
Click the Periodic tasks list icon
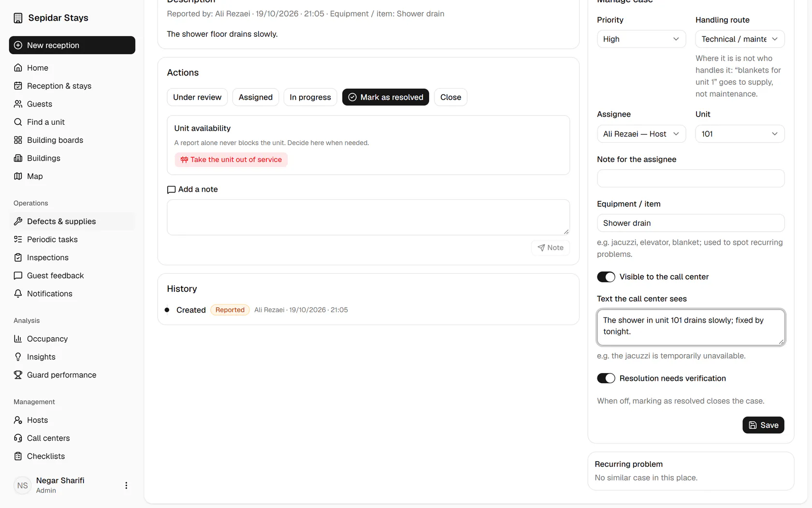pos(18,239)
